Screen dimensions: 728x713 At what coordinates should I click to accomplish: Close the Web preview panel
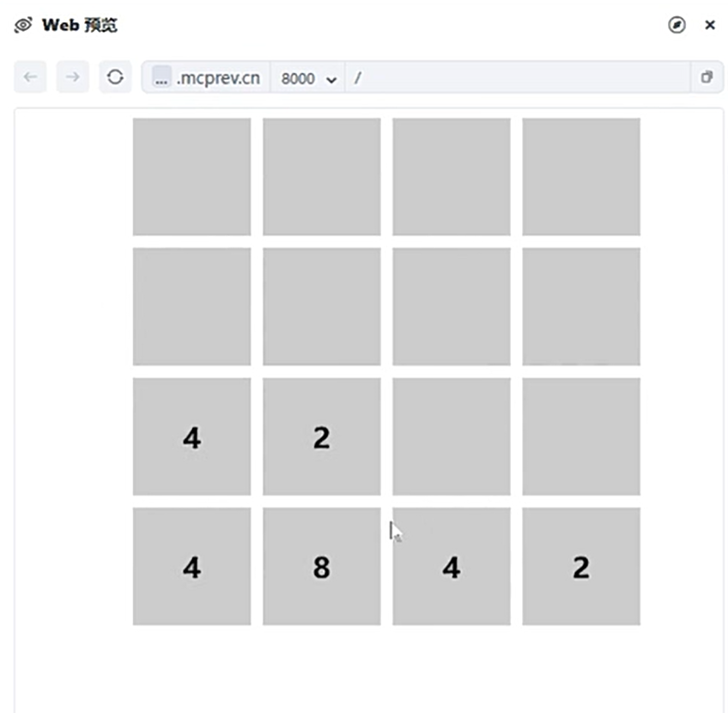click(709, 25)
